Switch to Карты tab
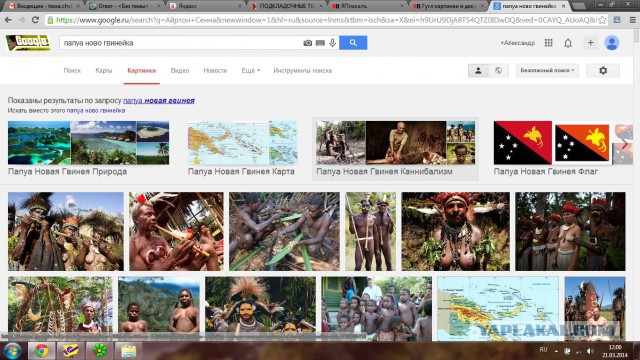 click(104, 71)
